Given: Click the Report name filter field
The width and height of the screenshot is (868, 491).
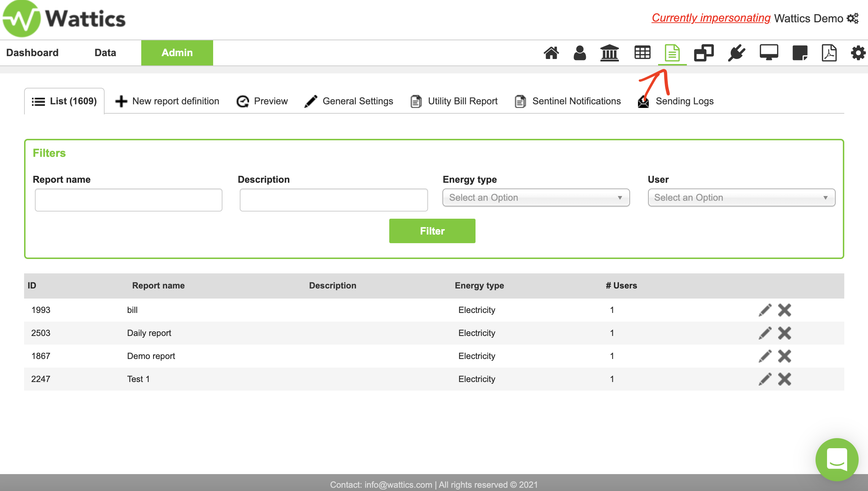Looking at the screenshot, I should point(128,200).
